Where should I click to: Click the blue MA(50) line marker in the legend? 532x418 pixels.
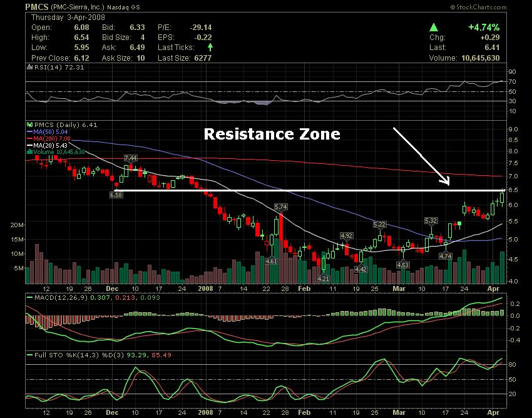29,131
